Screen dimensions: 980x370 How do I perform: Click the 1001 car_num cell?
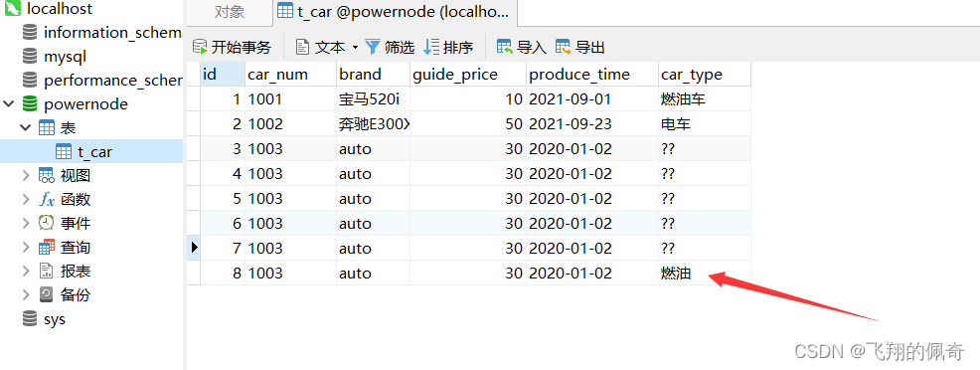click(x=290, y=98)
